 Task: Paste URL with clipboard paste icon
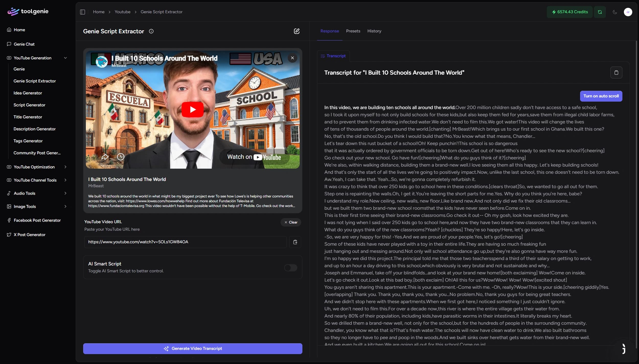coord(295,242)
